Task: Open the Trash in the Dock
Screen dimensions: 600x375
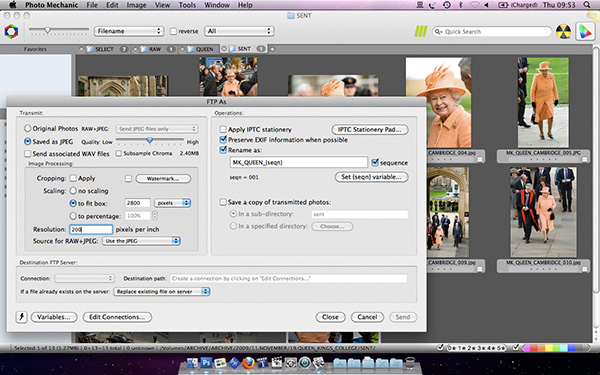Action: click(x=410, y=362)
